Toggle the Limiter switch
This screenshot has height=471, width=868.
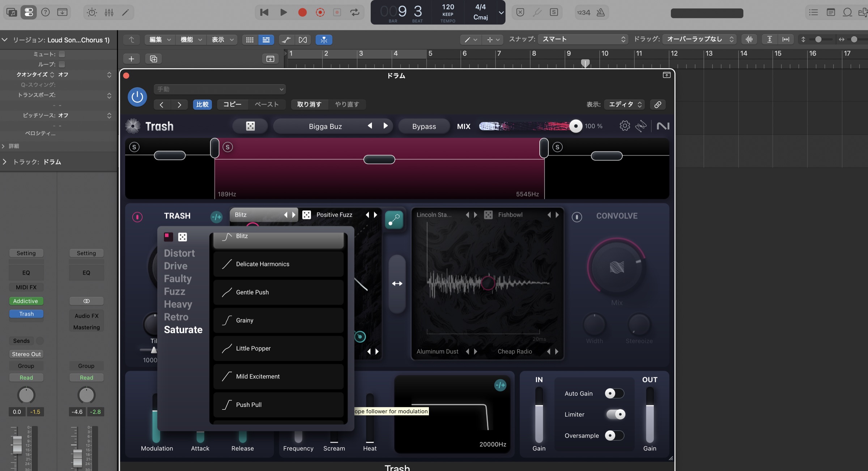coord(616,414)
